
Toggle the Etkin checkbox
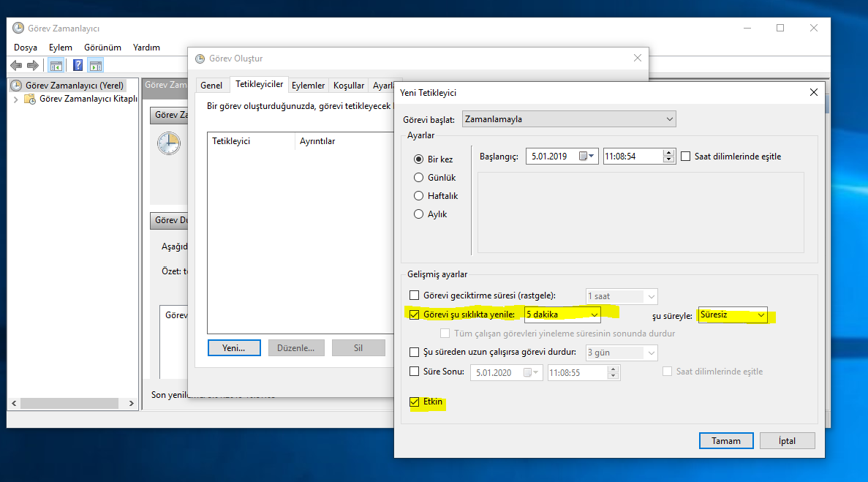point(415,402)
